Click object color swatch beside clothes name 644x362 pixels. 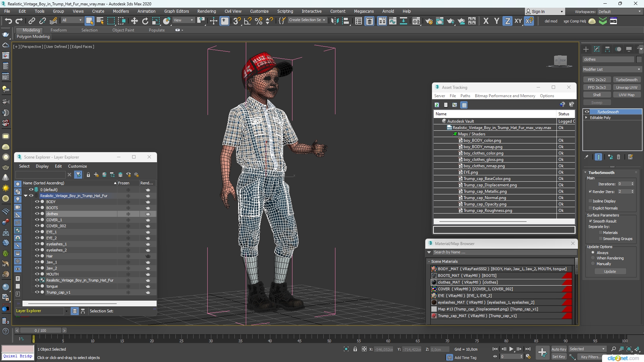click(x=639, y=59)
